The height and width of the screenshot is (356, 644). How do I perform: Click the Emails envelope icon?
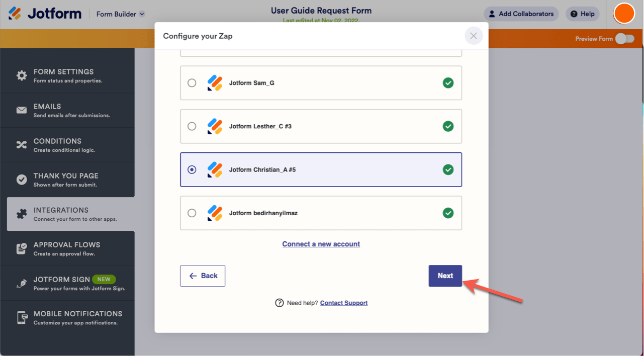pos(22,110)
